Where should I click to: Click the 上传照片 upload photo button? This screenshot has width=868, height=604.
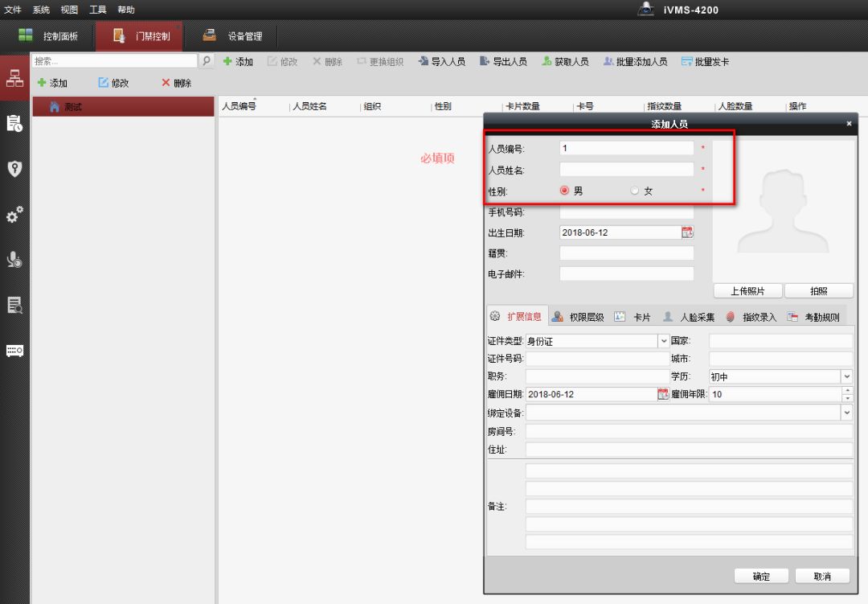coord(747,291)
